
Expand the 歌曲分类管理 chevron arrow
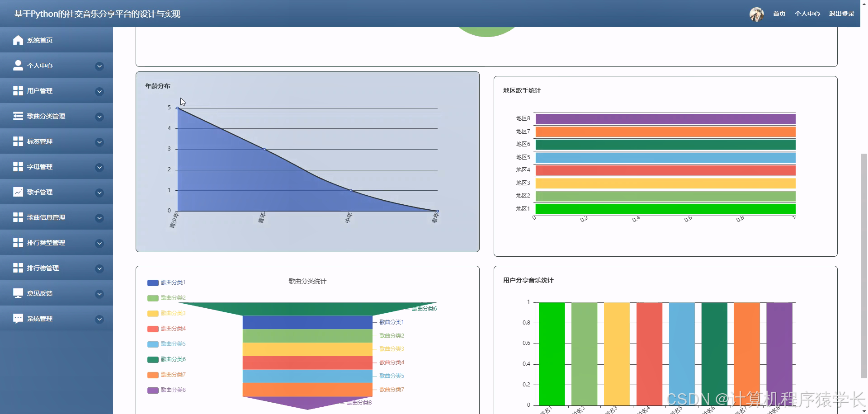99,117
